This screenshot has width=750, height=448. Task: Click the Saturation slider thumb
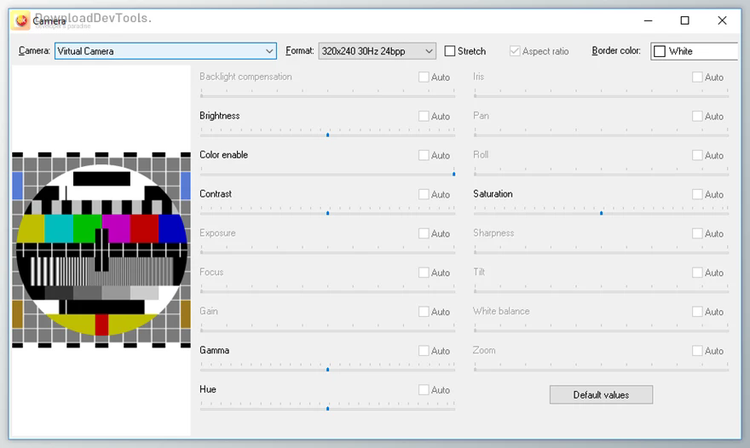click(601, 213)
